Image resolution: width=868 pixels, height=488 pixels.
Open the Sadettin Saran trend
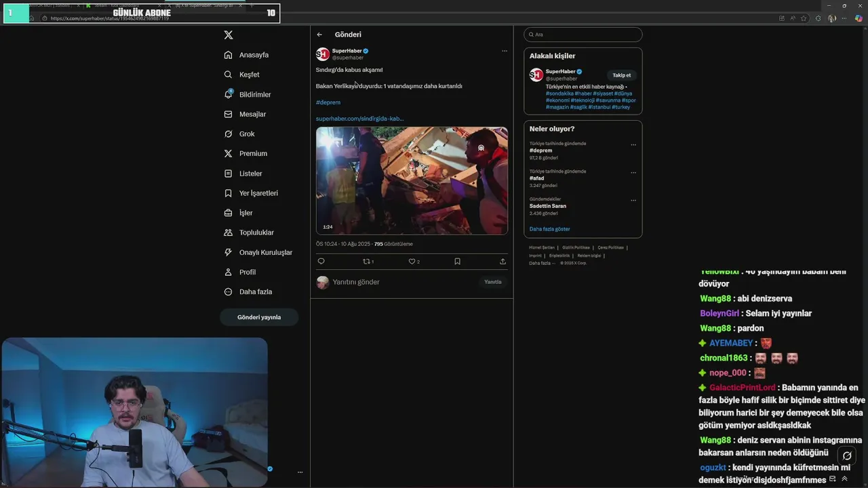tap(548, 206)
